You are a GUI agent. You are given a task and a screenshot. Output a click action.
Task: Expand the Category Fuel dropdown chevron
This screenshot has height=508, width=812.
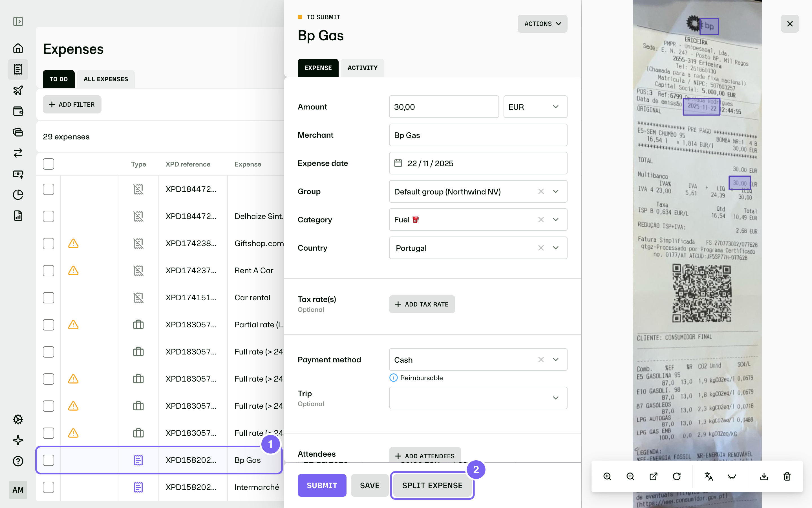tap(556, 220)
